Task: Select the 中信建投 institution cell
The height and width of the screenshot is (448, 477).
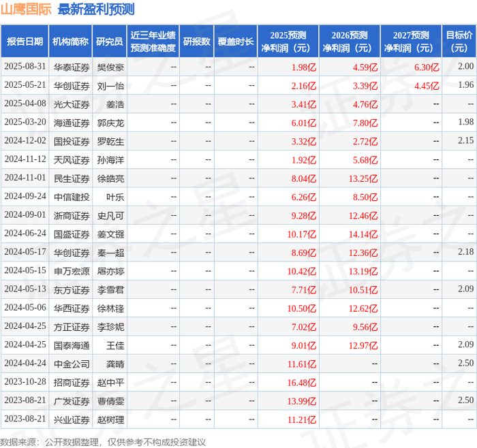Action: pyautogui.click(x=72, y=197)
